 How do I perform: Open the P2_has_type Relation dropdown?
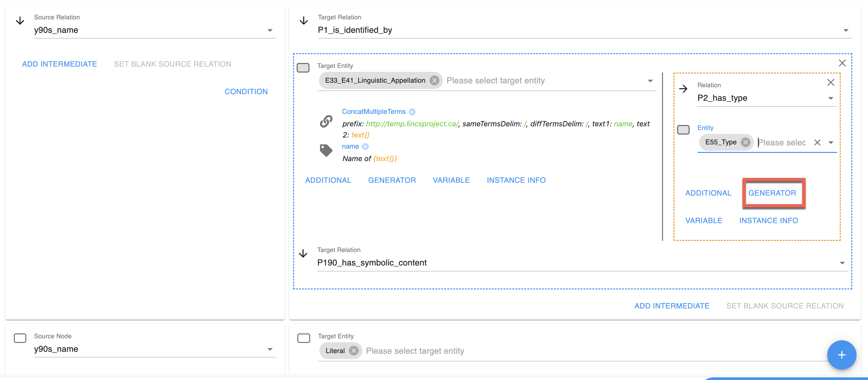point(830,98)
